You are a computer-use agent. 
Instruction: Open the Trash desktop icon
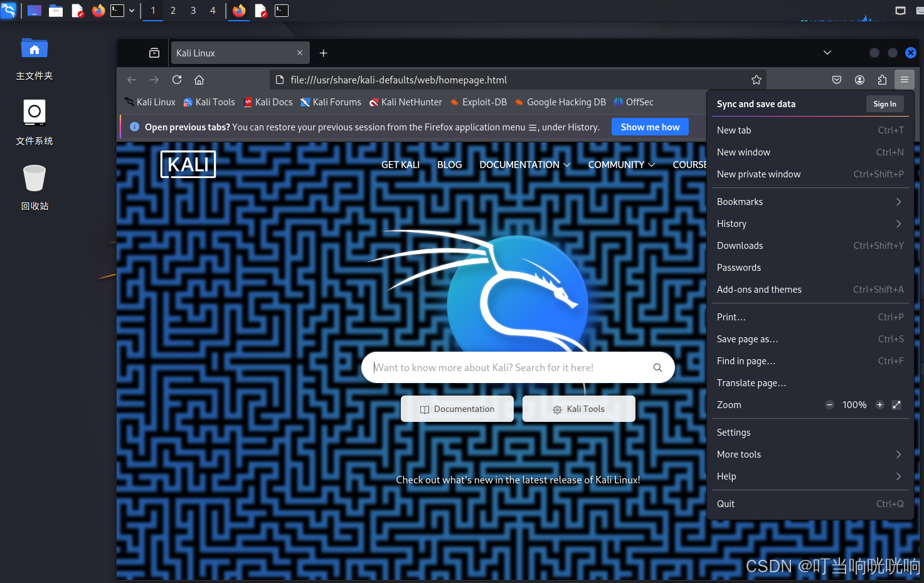coord(35,187)
